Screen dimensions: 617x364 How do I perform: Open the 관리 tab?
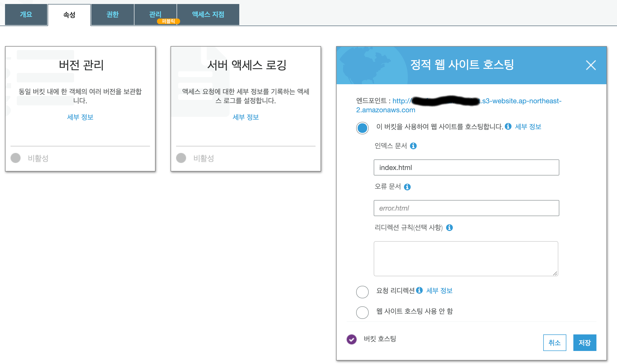[x=155, y=14]
